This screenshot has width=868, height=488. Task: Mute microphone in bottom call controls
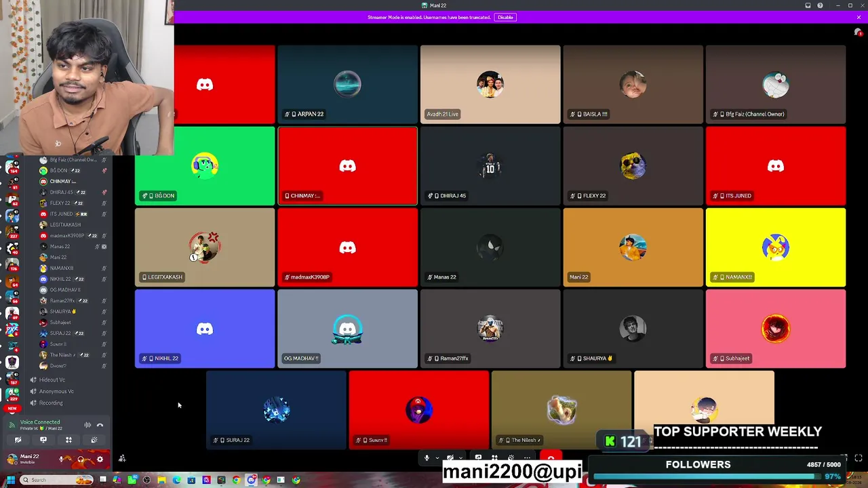[x=427, y=458]
